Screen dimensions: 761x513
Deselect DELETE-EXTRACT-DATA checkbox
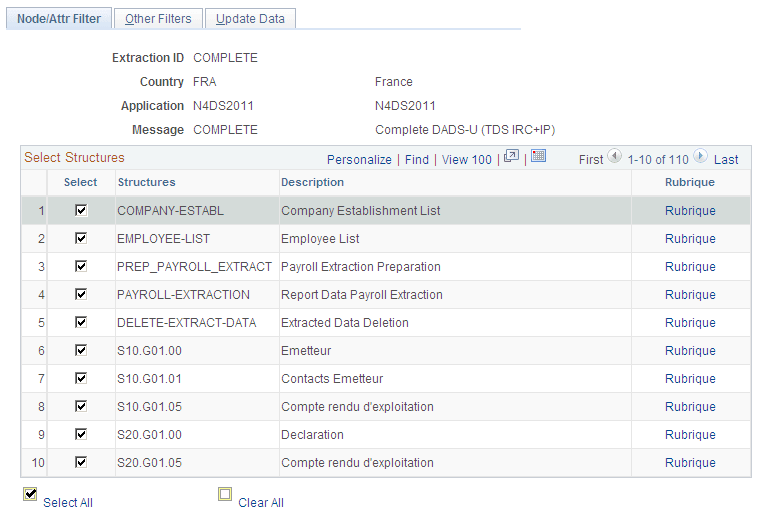click(x=81, y=322)
